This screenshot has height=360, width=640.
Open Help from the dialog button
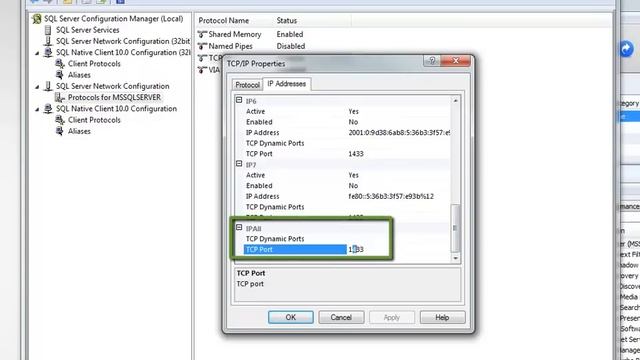[442, 317]
